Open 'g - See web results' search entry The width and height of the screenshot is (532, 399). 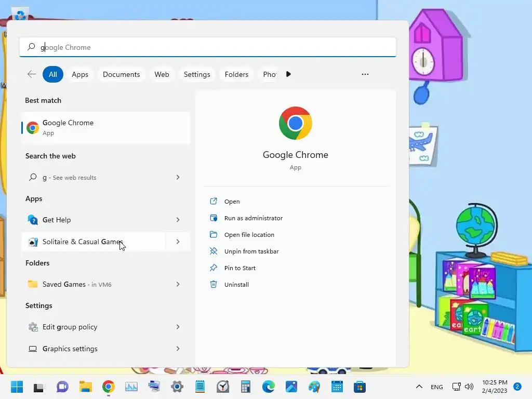point(94,178)
